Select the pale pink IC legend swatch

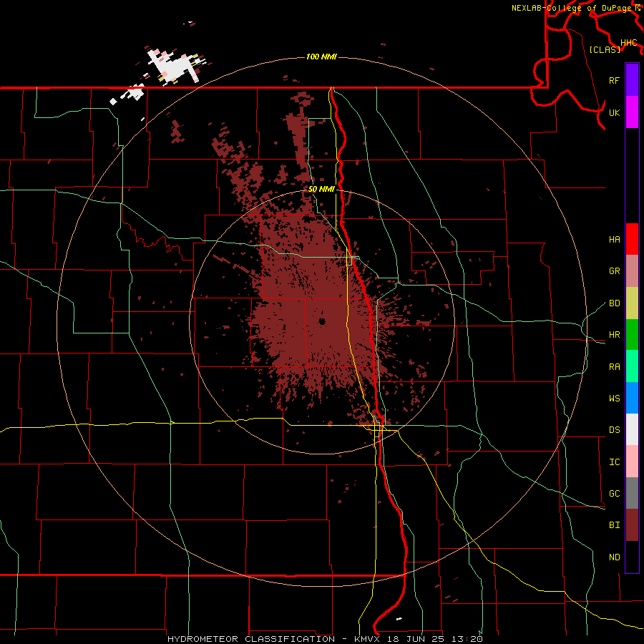632,462
